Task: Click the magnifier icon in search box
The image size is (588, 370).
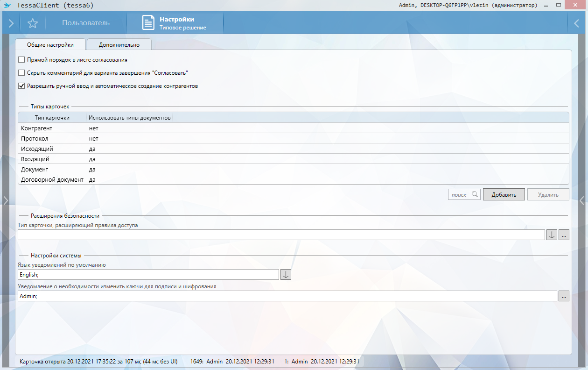Action: point(475,194)
